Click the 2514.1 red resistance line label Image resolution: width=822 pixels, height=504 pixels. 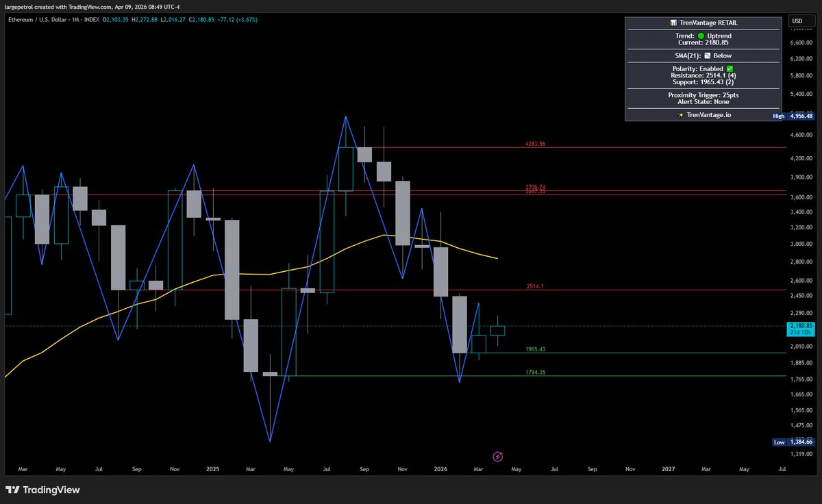click(x=535, y=286)
